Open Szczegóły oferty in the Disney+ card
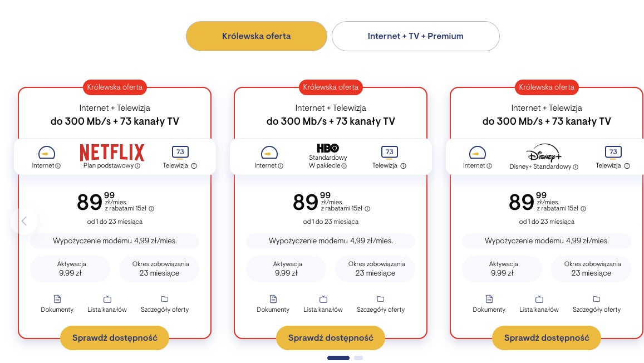 click(x=596, y=303)
